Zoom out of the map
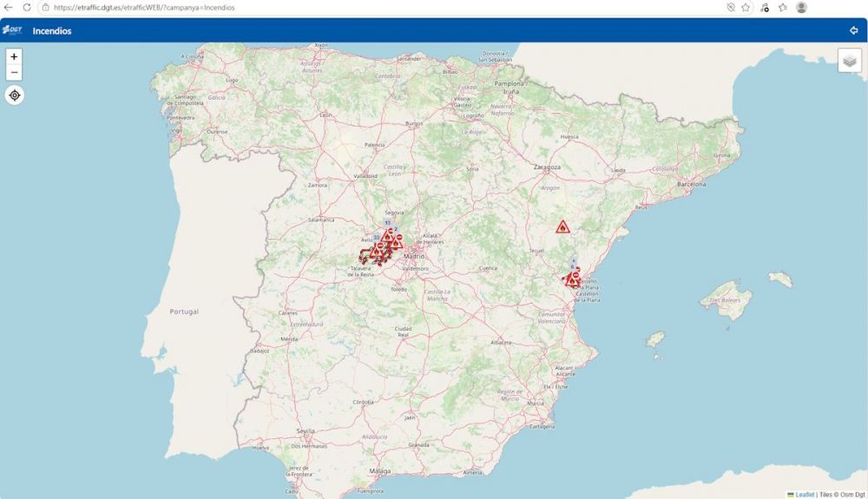 click(14, 73)
